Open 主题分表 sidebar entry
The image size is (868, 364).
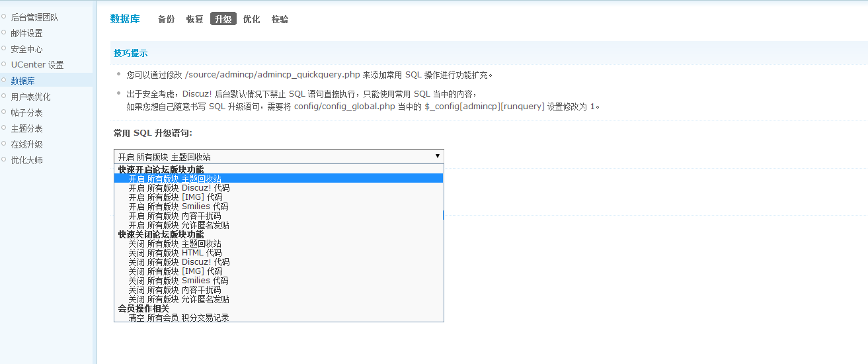(26, 128)
